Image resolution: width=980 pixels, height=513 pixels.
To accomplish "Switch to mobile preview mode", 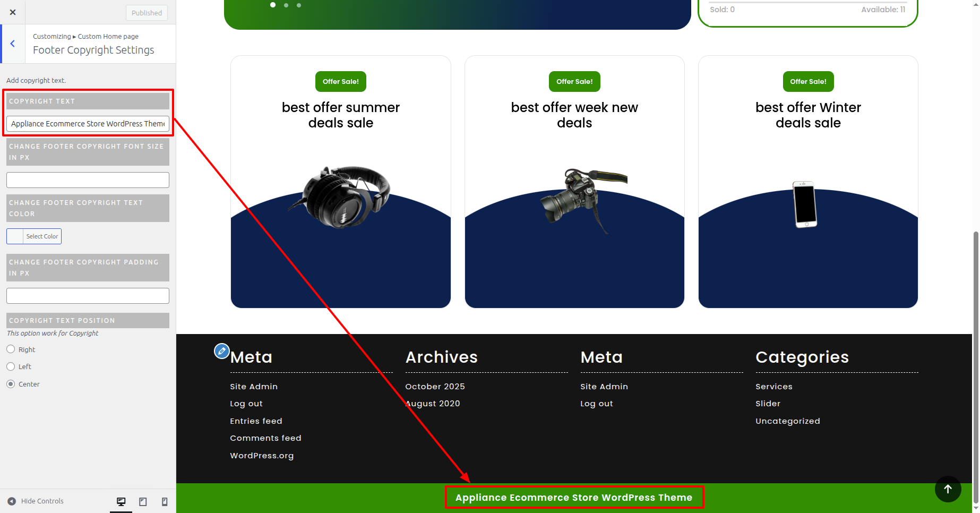I will 165,502.
